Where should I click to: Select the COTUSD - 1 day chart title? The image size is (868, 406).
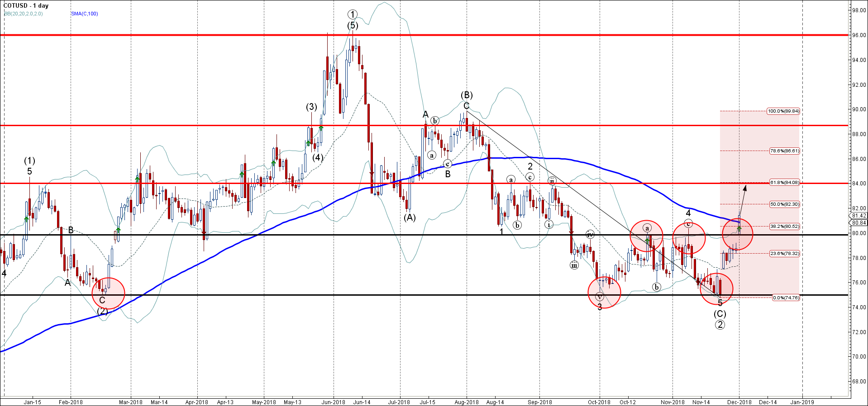[26, 6]
